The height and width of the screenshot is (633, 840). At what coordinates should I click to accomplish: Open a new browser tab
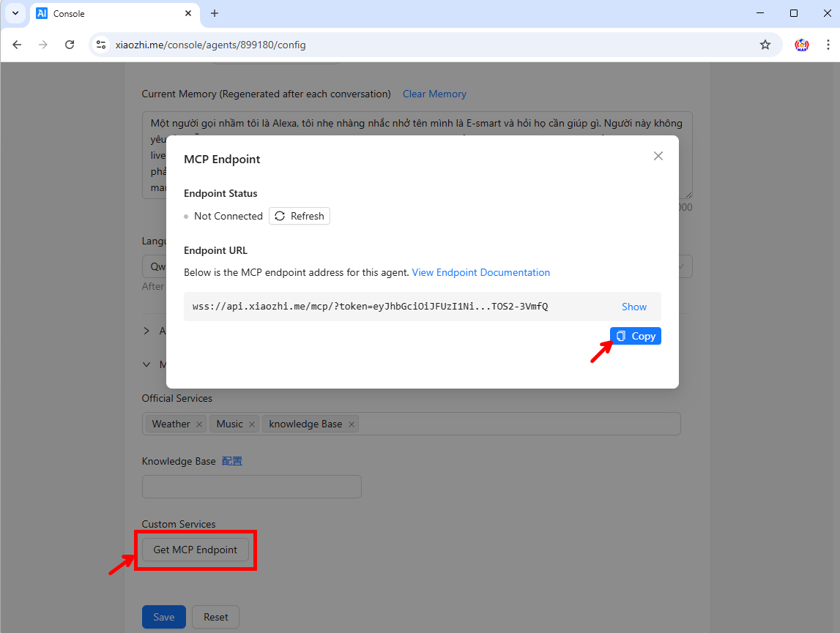pos(215,13)
